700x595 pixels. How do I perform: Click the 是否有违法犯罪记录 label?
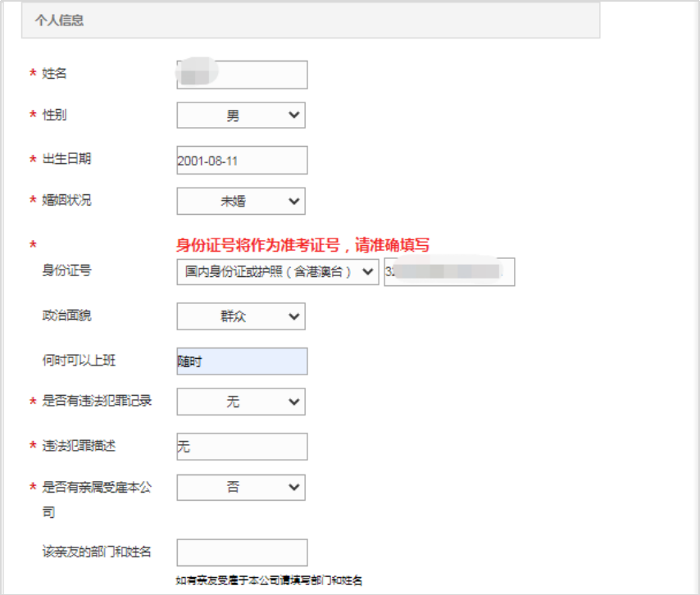(x=97, y=401)
